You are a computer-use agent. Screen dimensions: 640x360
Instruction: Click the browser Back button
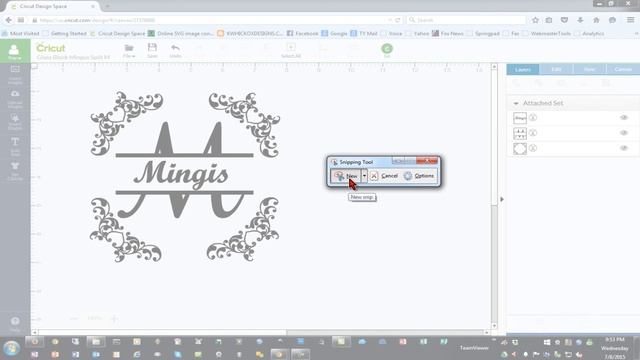tap(9, 20)
